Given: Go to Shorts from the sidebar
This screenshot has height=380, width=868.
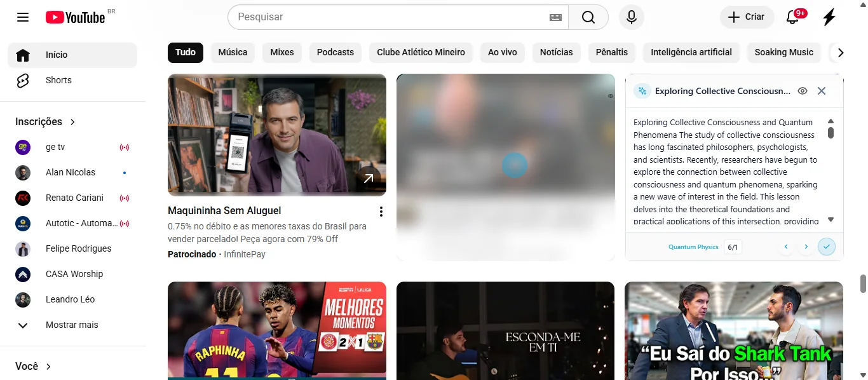Looking at the screenshot, I should [58, 80].
